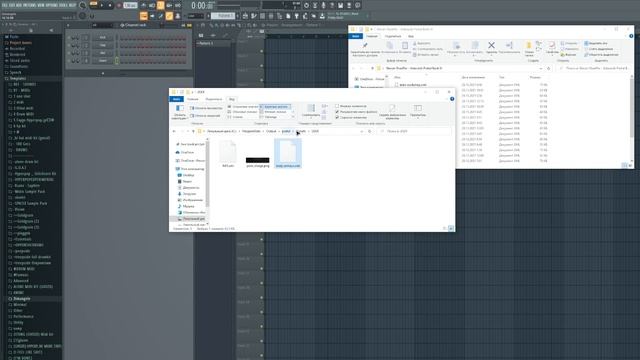Click blue help icon in front Explorer
640x360 pixels.
pyautogui.click(x=452, y=99)
